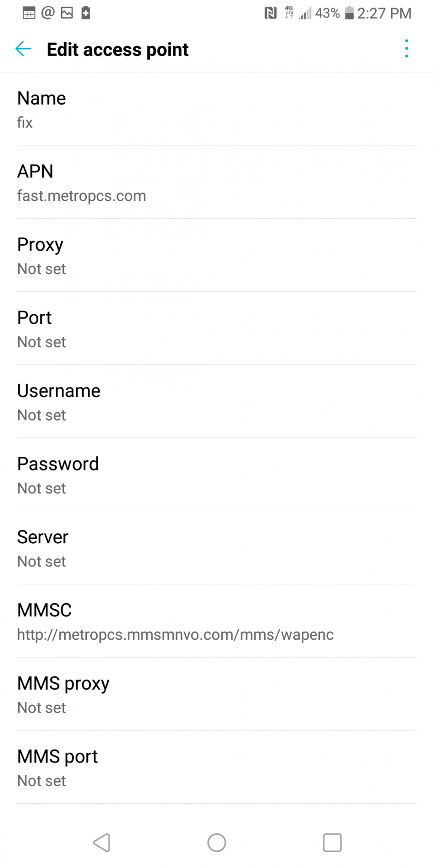434x868 pixels.
Task: Open the MMS proxy setting
Action: click(x=217, y=694)
